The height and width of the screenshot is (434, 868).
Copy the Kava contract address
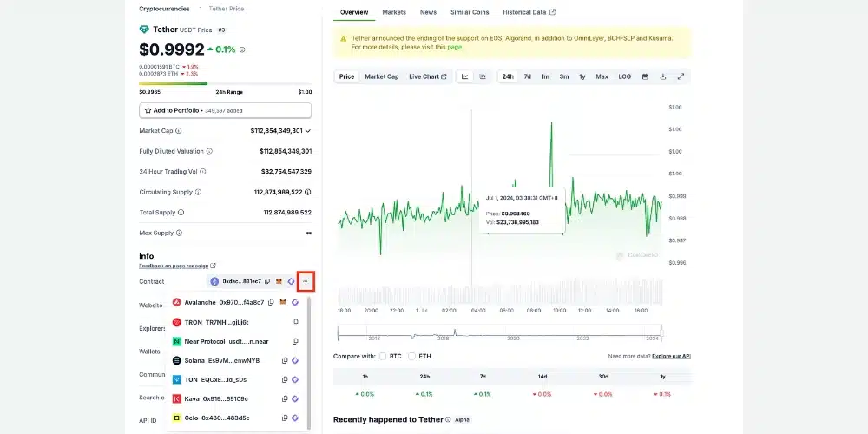click(x=285, y=398)
